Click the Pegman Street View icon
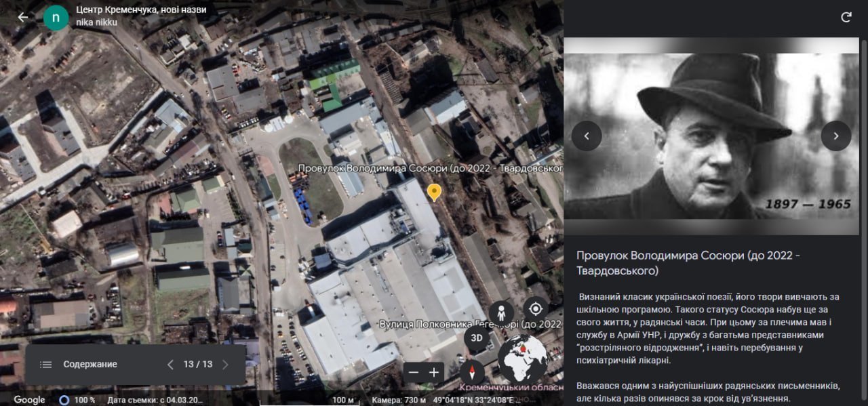Viewport: 868px width, 406px height. pos(501,313)
